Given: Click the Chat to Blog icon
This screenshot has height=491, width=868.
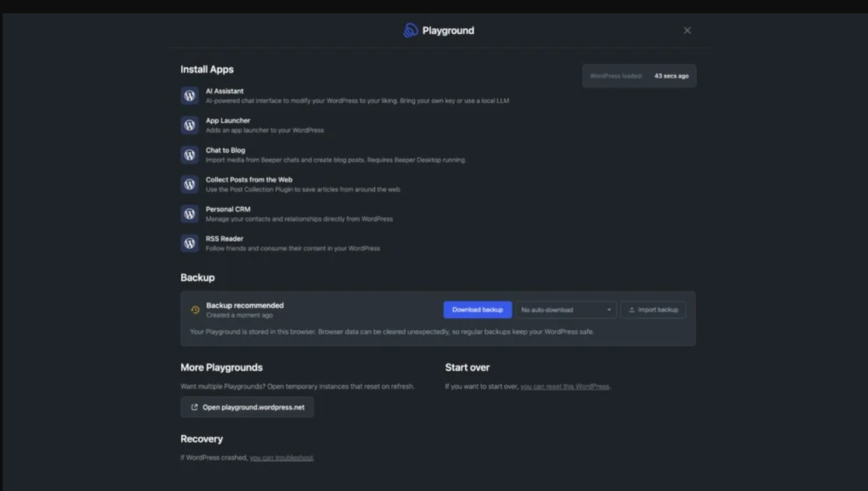Looking at the screenshot, I should (x=189, y=155).
